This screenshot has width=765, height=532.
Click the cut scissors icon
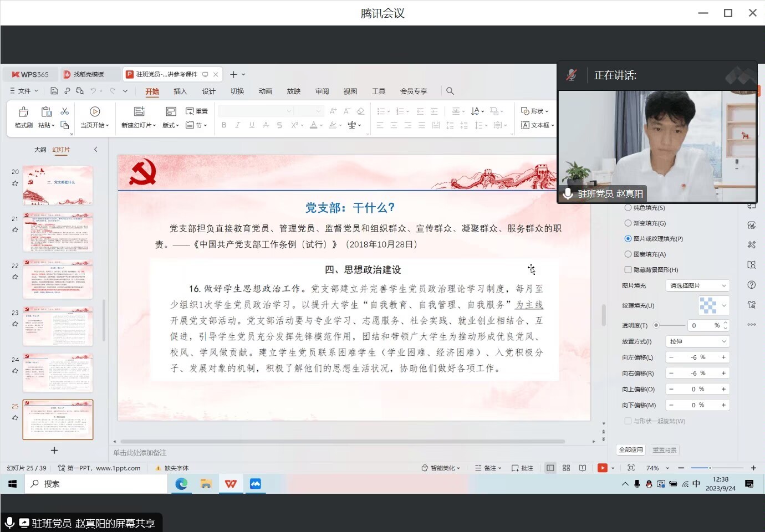pos(65,111)
